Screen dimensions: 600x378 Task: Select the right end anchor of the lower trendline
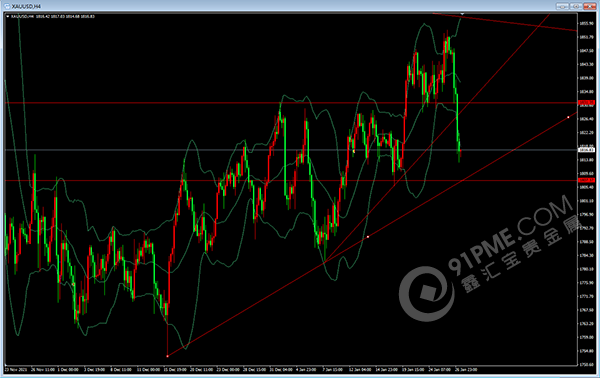568,117
